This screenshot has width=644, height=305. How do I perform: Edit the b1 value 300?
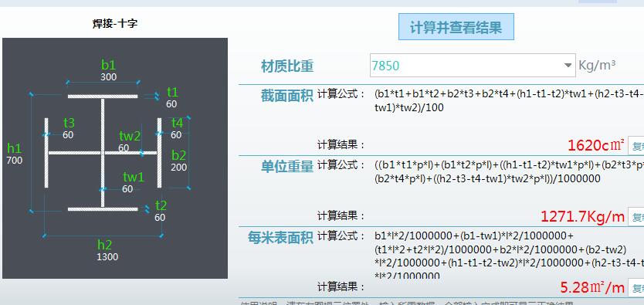(x=108, y=76)
